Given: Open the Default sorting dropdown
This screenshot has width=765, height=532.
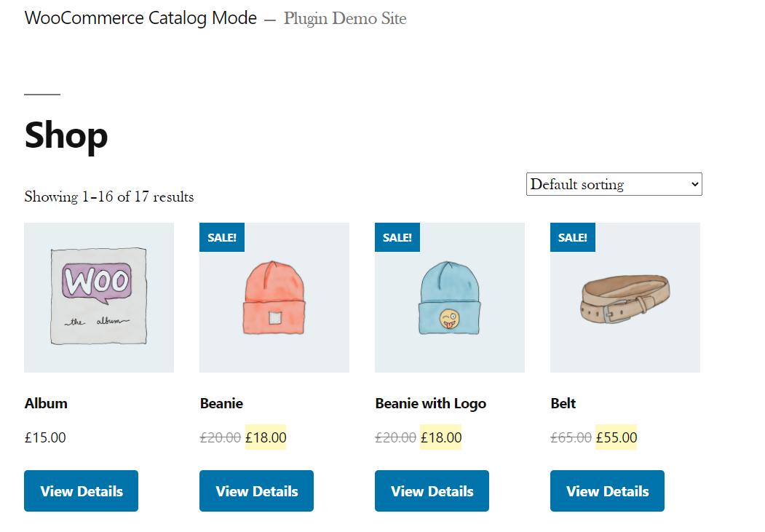Looking at the screenshot, I should coord(614,184).
